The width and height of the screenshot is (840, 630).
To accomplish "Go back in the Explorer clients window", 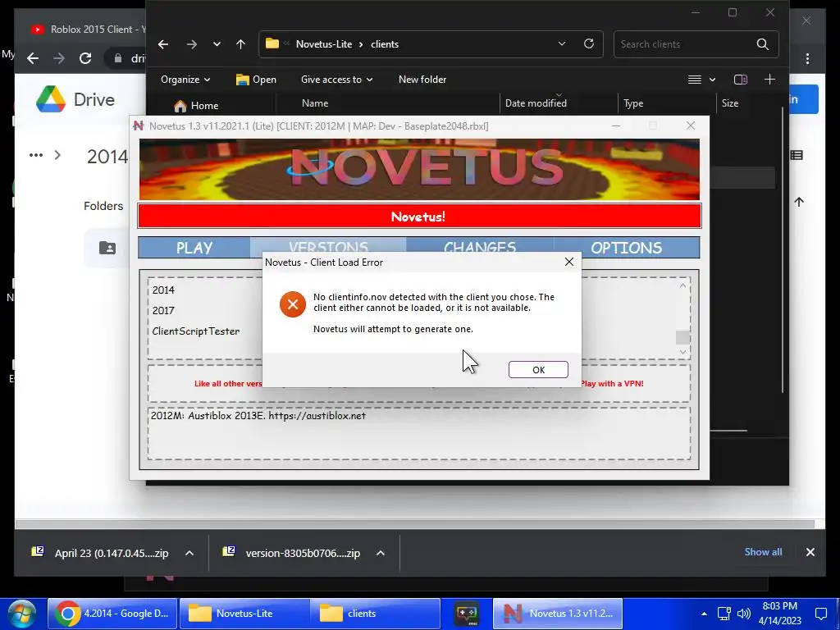I will pos(163,44).
